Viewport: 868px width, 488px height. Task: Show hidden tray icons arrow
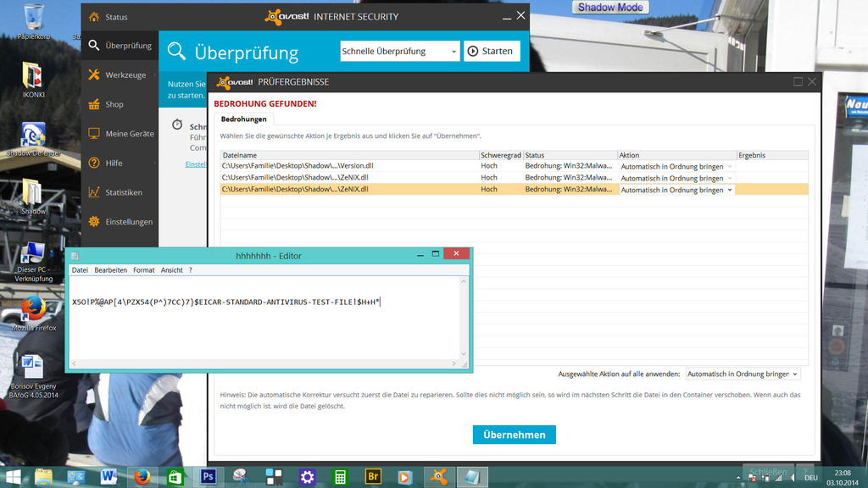point(738,478)
